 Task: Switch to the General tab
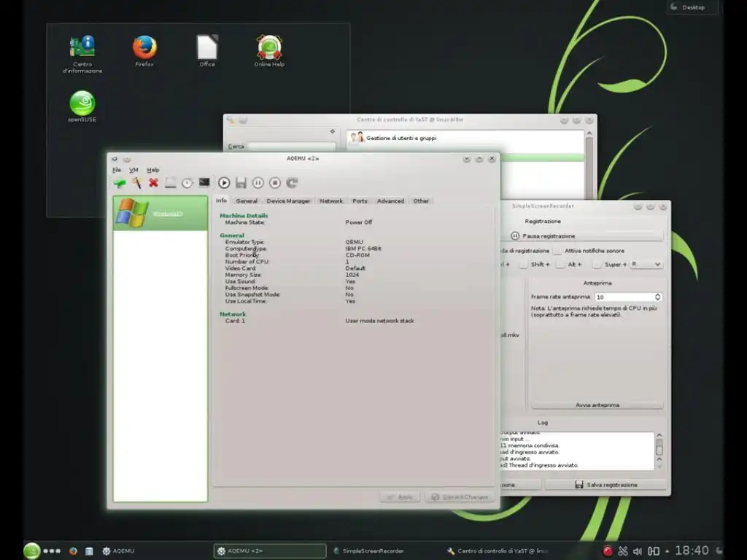[x=247, y=201]
